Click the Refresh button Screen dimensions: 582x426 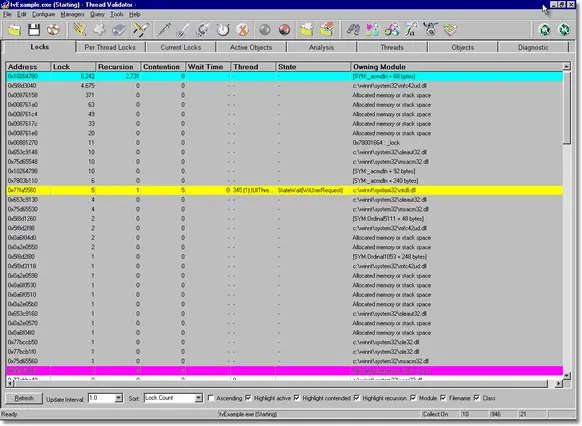[x=24, y=399]
